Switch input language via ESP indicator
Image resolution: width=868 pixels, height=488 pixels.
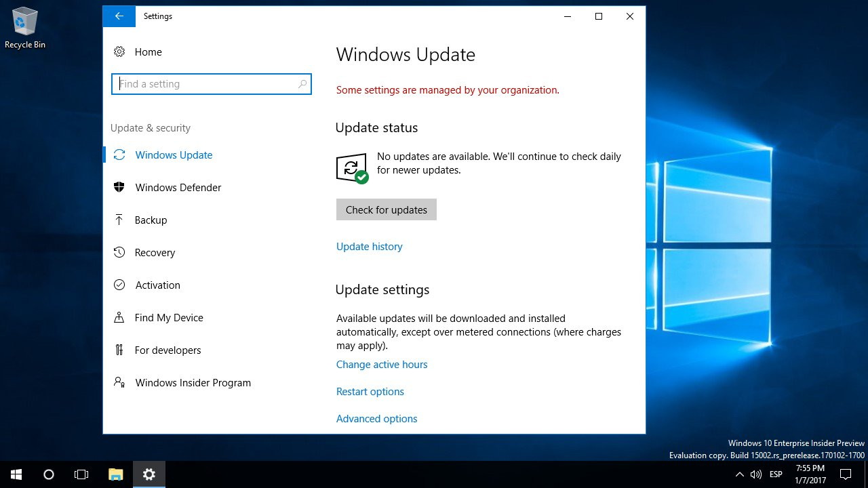click(776, 474)
